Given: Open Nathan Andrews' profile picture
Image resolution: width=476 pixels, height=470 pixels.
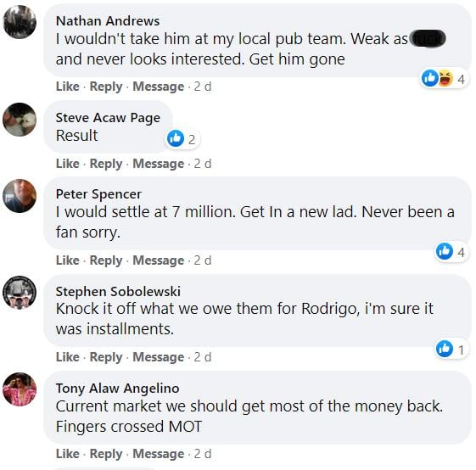Looking at the screenshot, I should 20,22.
